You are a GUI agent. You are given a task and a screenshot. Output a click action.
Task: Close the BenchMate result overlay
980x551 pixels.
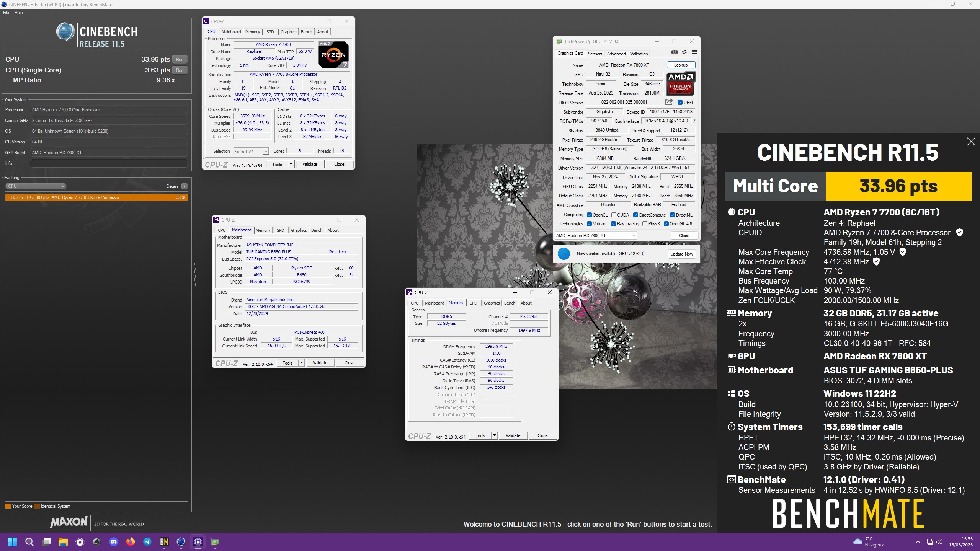click(971, 142)
